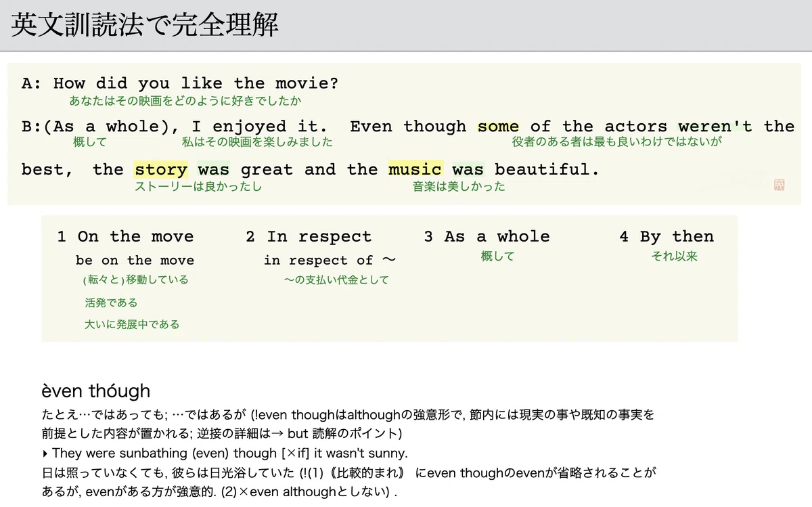Click the gloss 大いに発展中である

(x=132, y=325)
